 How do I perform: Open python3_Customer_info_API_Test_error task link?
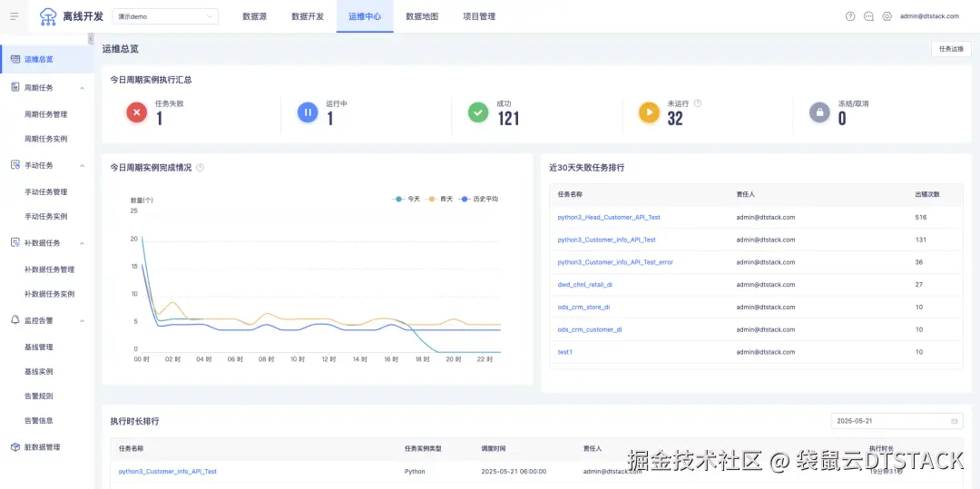coord(615,262)
